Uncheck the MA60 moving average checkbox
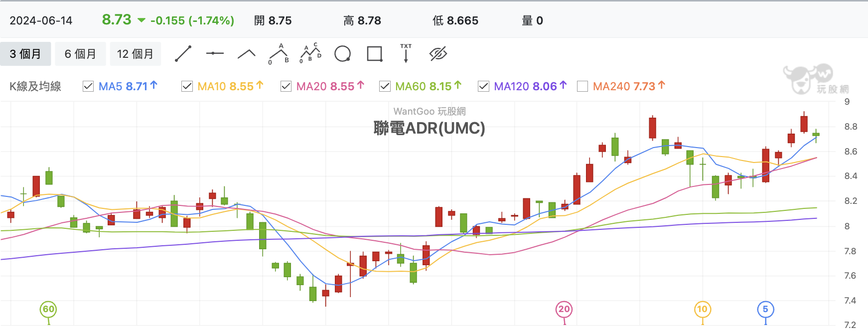Image resolution: width=868 pixels, height=333 pixels. pos(385,86)
